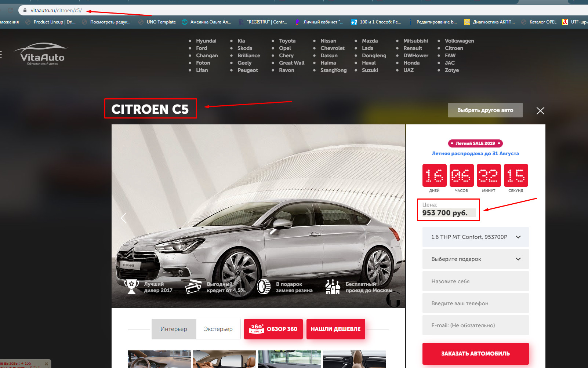Open the UNO Template bookmark
The width and height of the screenshot is (588, 368).
pyautogui.click(x=157, y=22)
